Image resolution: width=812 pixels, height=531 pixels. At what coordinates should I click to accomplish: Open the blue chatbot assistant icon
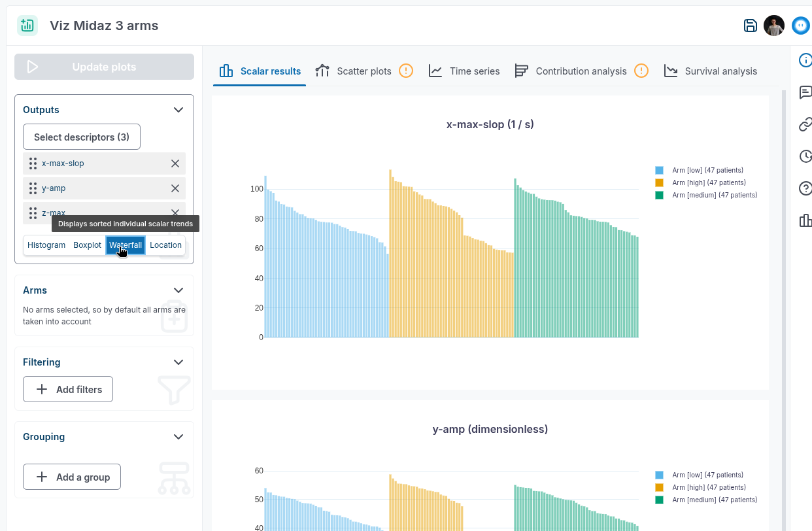tap(801, 26)
